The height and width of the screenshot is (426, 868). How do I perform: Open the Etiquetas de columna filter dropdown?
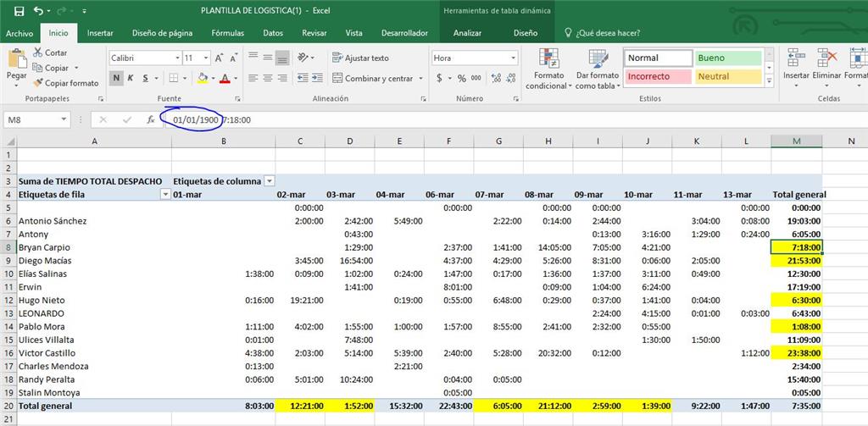(270, 181)
